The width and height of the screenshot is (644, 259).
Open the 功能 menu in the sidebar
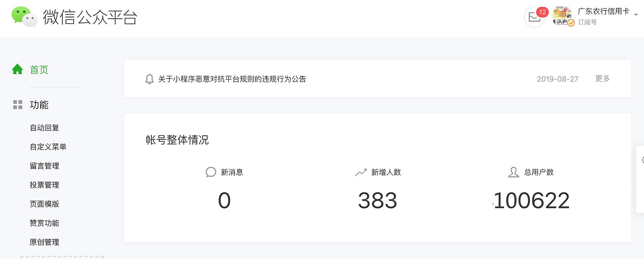click(x=39, y=105)
